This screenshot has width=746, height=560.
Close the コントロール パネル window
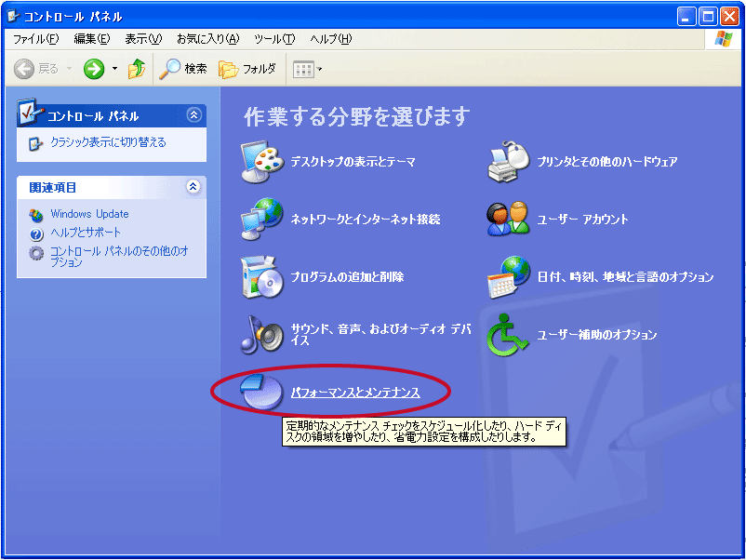click(729, 17)
